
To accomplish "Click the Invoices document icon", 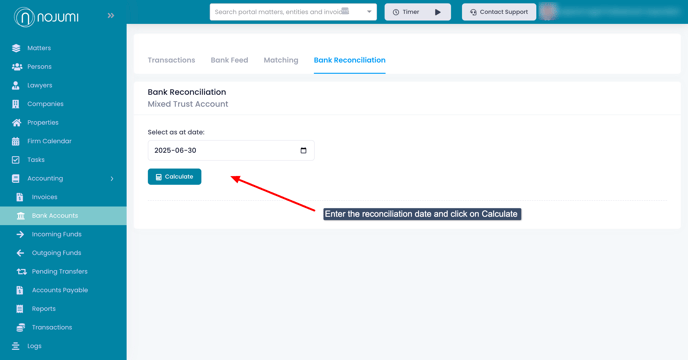I will pyautogui.click(x=20, y=197).
